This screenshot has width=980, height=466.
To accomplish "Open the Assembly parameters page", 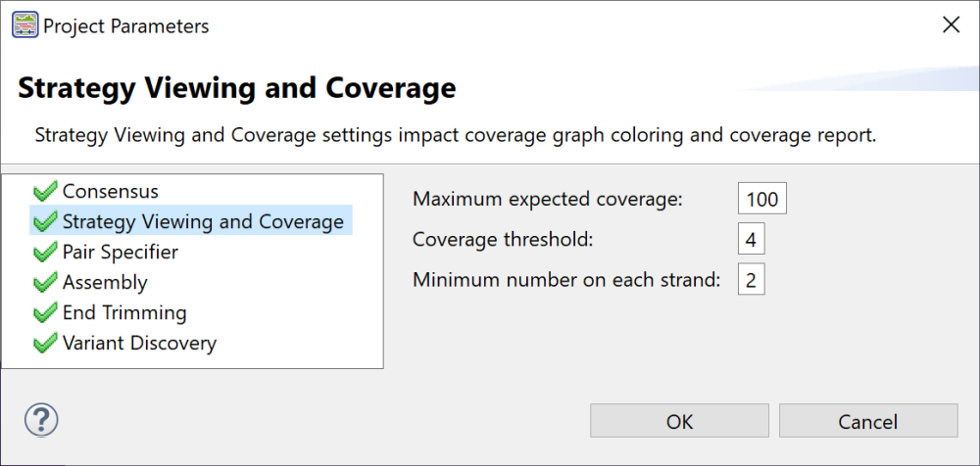I will tap(105, 283).
